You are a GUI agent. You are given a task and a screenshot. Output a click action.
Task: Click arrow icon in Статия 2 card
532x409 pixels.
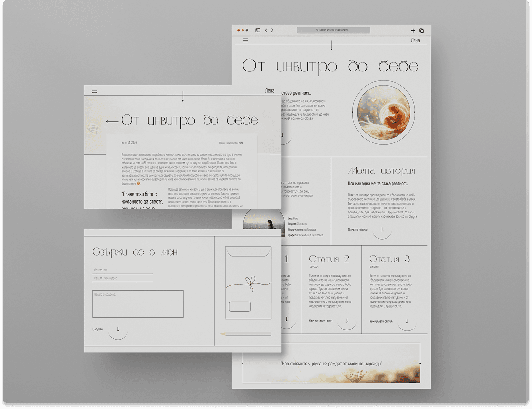[x=347, y=321]
